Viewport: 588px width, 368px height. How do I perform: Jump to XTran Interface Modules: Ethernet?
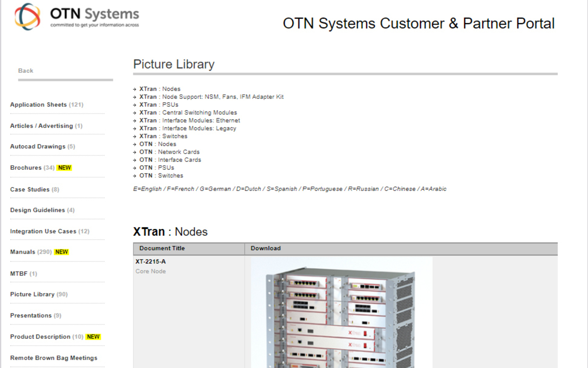pyautogui.click(x=190, y=120)
